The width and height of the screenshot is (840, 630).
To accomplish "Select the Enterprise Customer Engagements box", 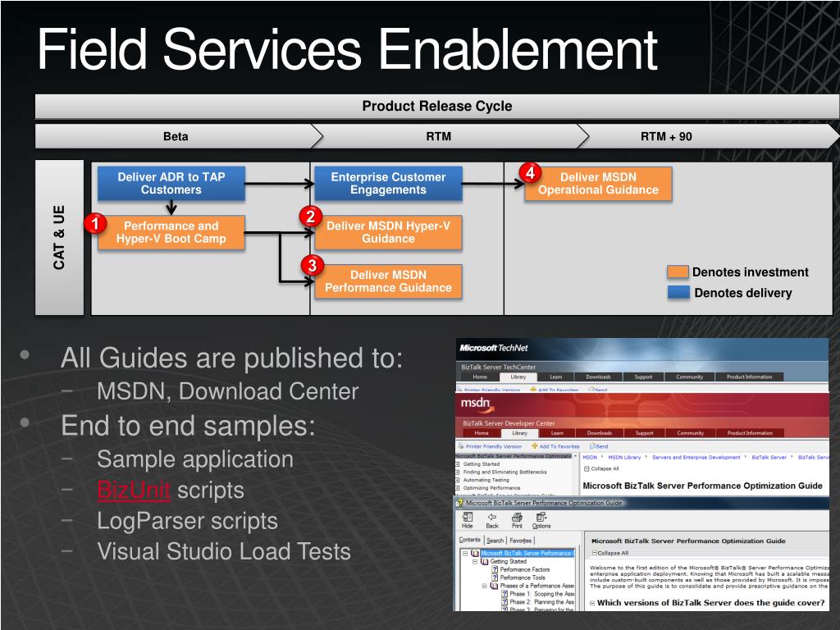I will click(x=388, y=183).
